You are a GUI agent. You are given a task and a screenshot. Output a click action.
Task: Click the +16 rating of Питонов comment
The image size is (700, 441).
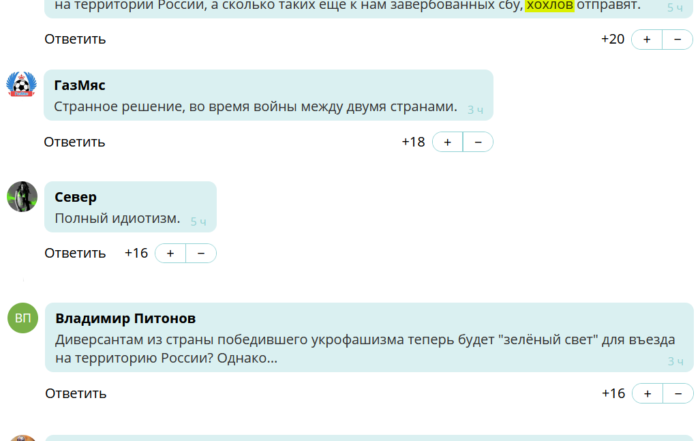click(x=613, y=394)
